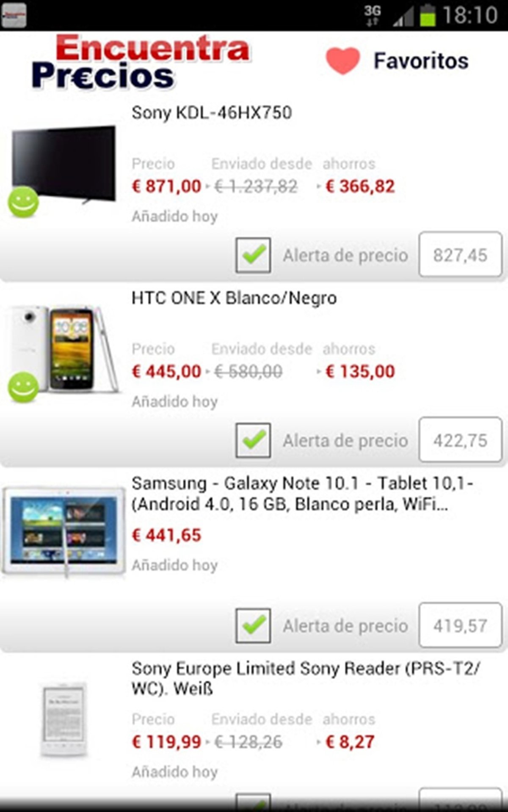The height and width of the screenshot is (812, 508).
Task: Tap the battery icon in status bar
Action: tap(428, 15)
